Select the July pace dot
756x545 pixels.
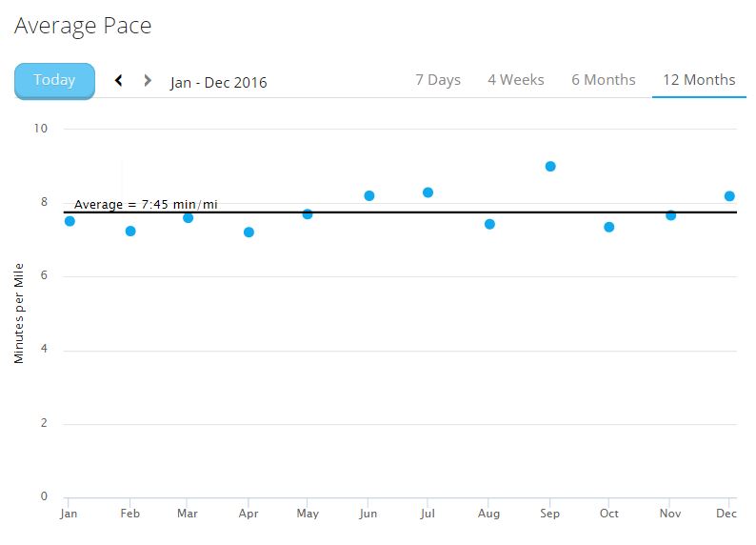428,192
